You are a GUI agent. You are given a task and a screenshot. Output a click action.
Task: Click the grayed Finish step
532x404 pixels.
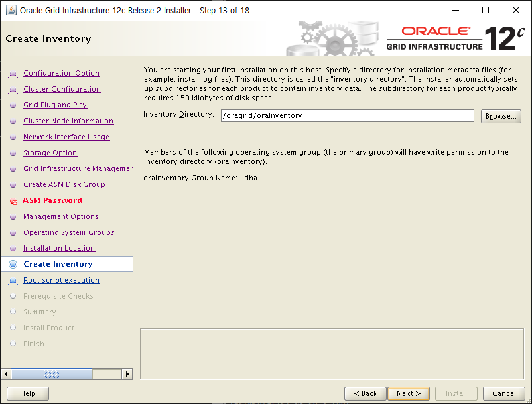coord(34,344)
